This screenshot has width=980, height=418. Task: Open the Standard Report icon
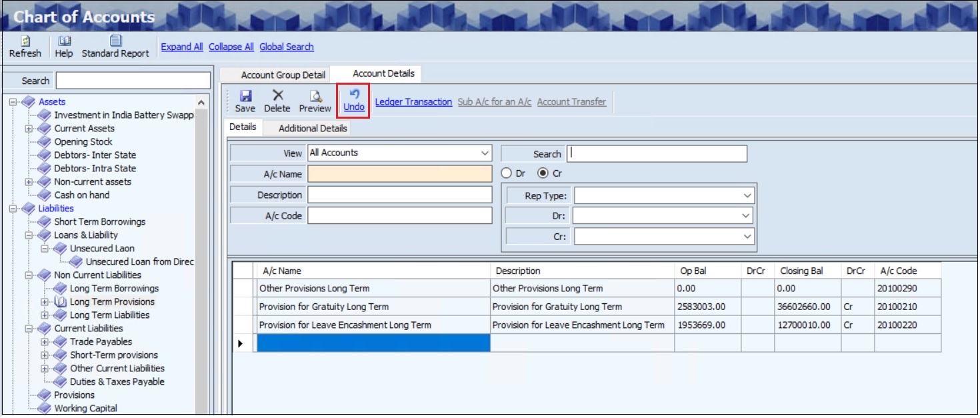point(115,41)
